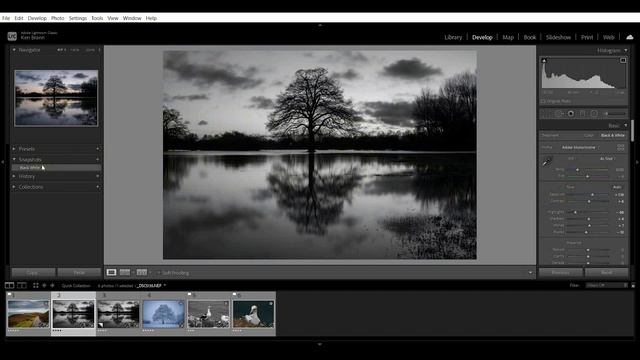Click the plus icon on Collections panel
This screenshot has width=640, height=360.
tap(98, 187)
